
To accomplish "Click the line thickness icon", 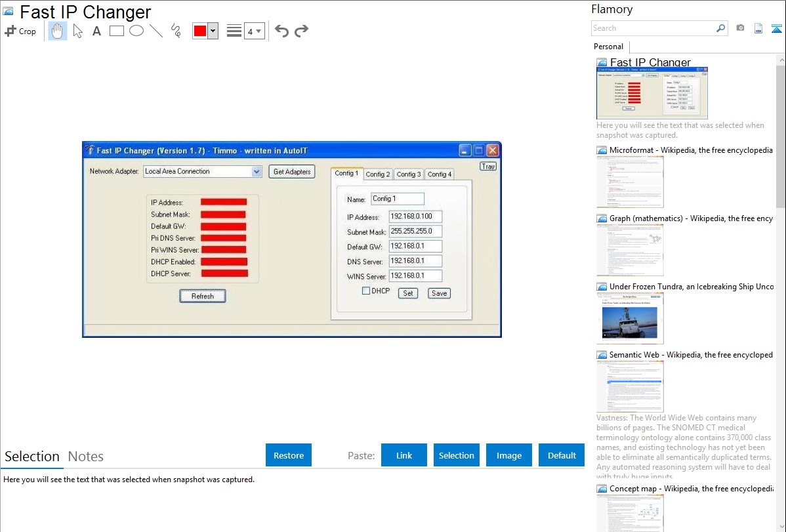I will coord(234,31).
